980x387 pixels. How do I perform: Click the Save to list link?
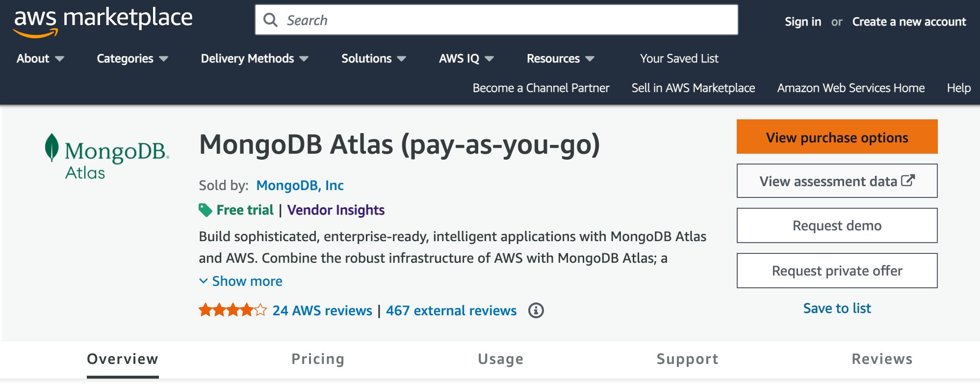[x=837, y=308]
